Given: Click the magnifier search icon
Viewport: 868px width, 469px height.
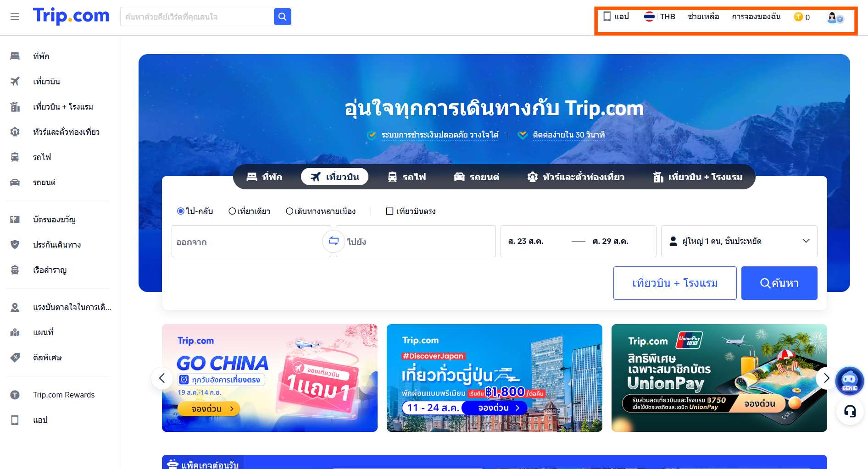Looking at the screenshot, I should (x=282, y=17).
